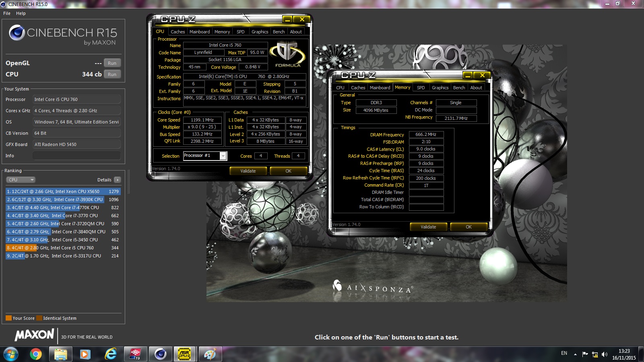Open the CPU ranking type dropdown

(21, 180)
